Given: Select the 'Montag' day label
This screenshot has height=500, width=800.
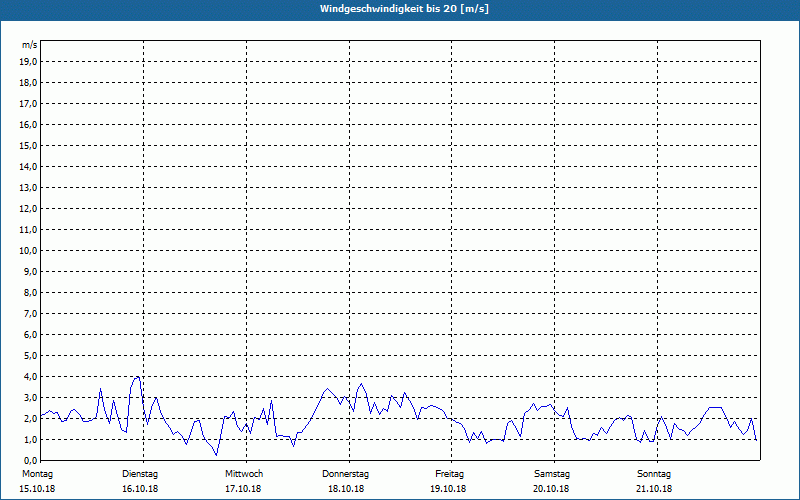Looking at the screenshot, I should tap(37, 474).
